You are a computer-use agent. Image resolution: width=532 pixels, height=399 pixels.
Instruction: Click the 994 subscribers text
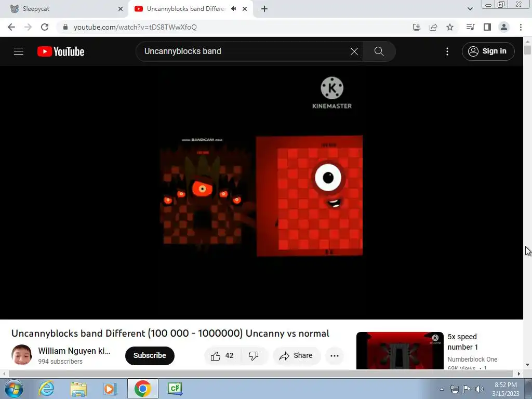(60, 362)
